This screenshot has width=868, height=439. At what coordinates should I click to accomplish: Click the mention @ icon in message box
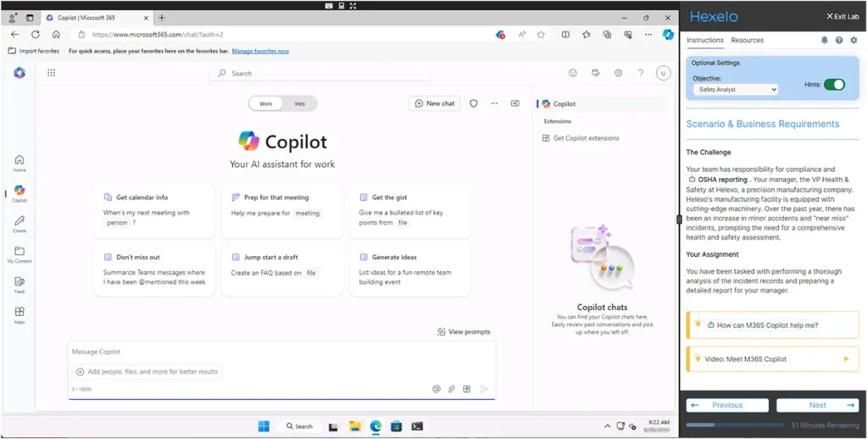[x=437, y=389]
